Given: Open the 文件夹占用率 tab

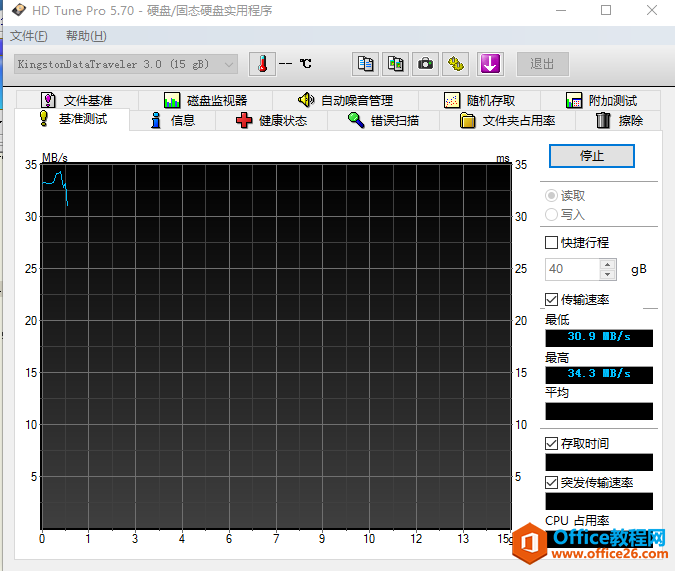Looking at the screenshot, I should click(508, 120).
